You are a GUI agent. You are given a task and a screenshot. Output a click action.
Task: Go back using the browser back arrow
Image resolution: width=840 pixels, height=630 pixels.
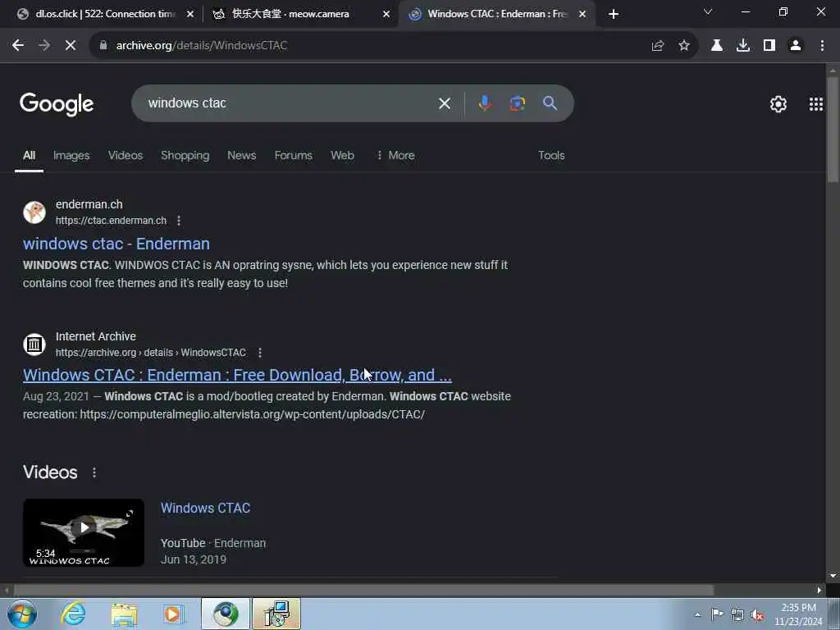point(18,46)
